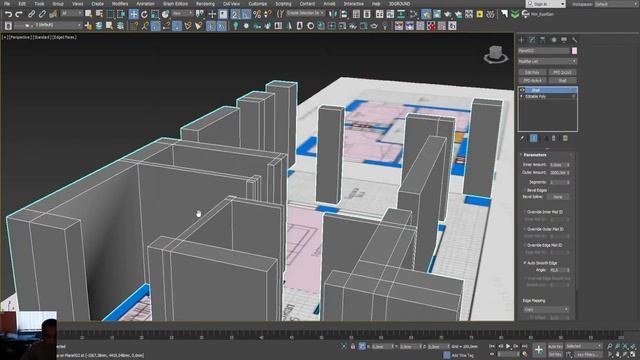Click inside the Inner Amount field

pos(556,164)
